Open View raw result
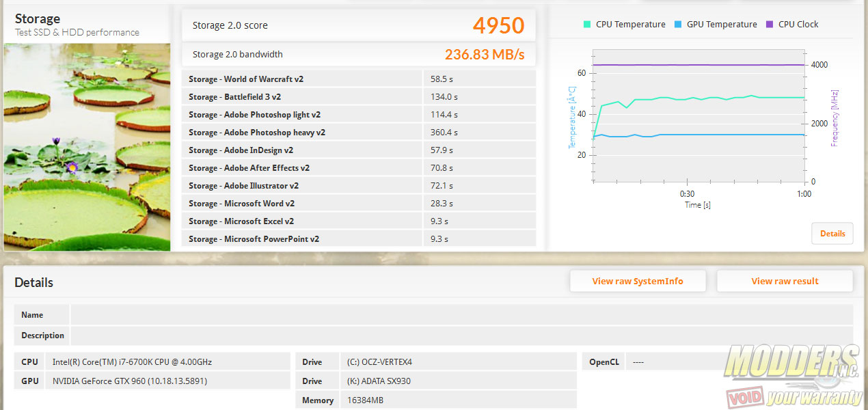Viewport: 868px width, 410px height. 785,281
